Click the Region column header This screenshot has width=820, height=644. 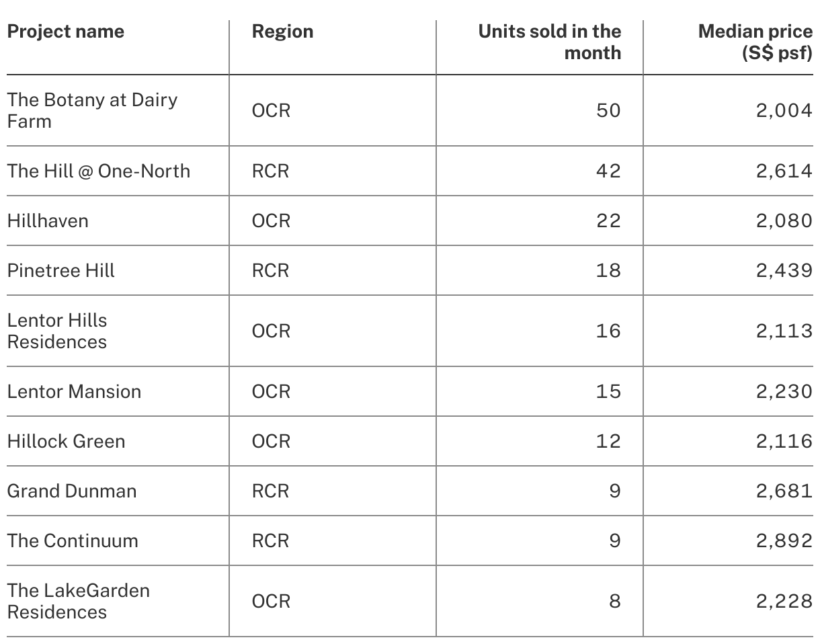point(282,32)
